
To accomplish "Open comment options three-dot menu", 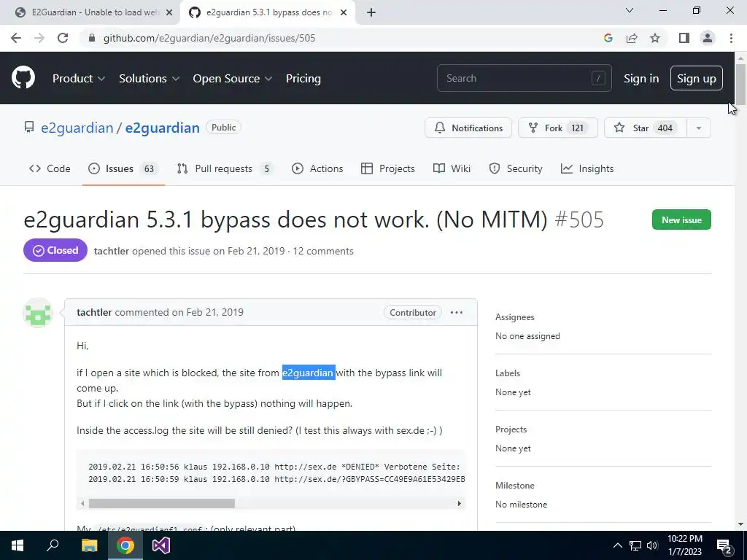I will 457,312.
